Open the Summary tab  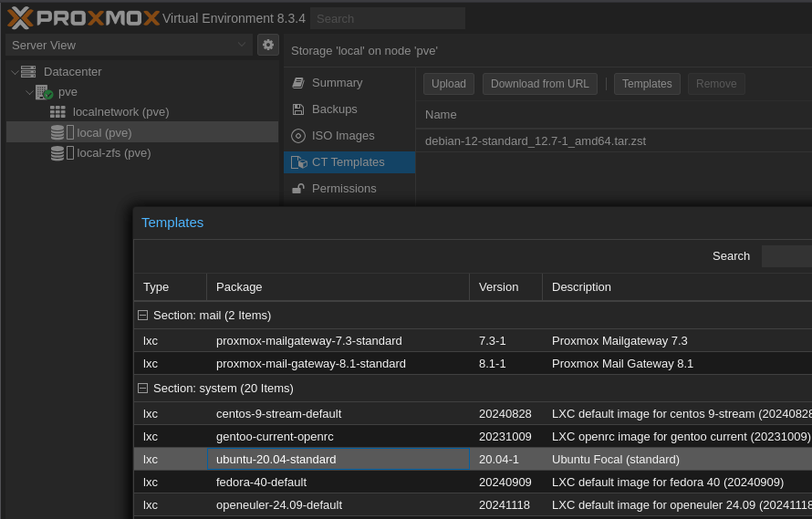[349, 83]
